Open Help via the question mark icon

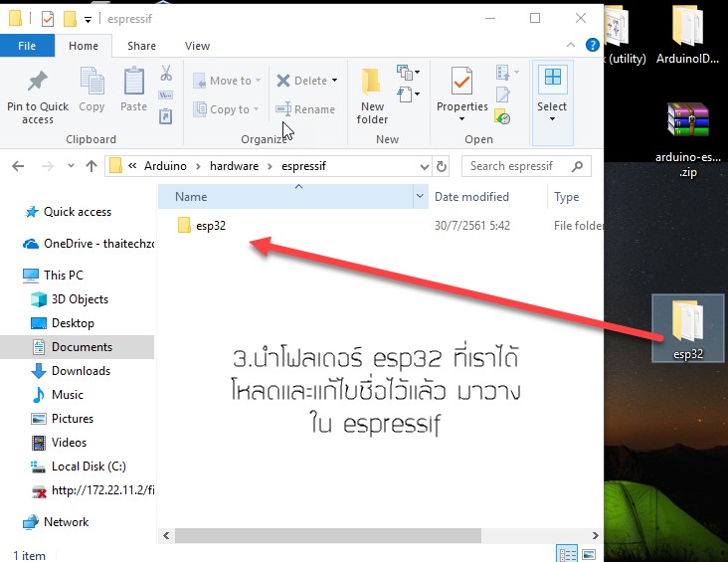point(592,45)
